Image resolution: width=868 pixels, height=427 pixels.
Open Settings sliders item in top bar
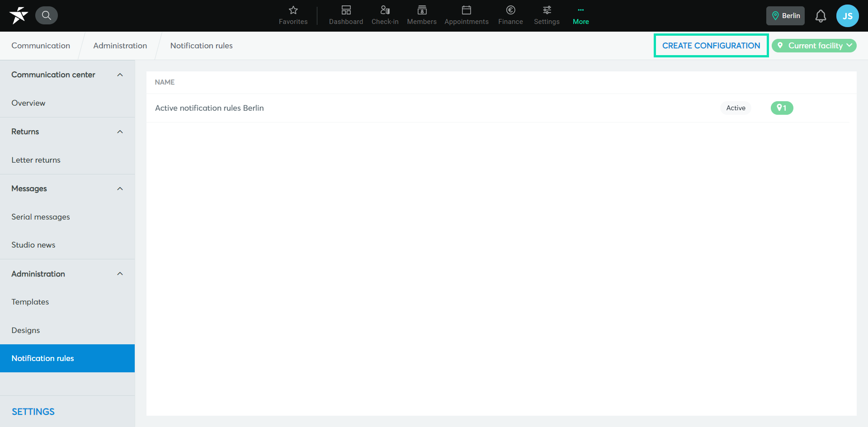point(547,15)
